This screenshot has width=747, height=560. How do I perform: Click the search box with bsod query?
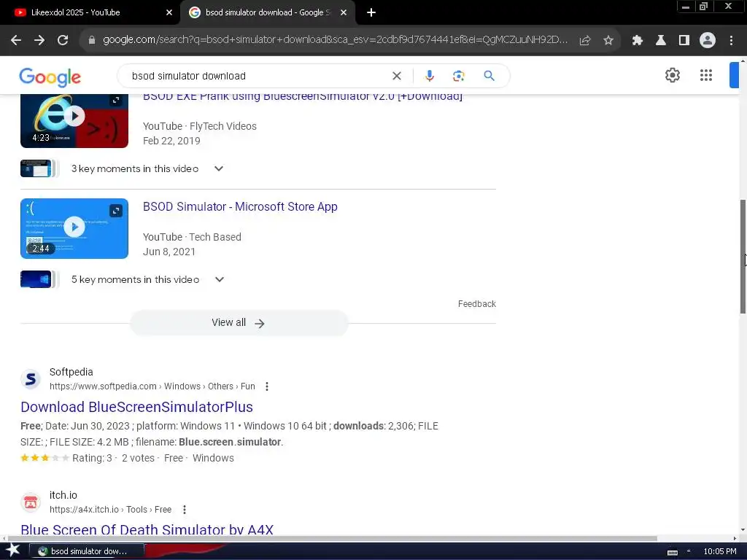258,76
